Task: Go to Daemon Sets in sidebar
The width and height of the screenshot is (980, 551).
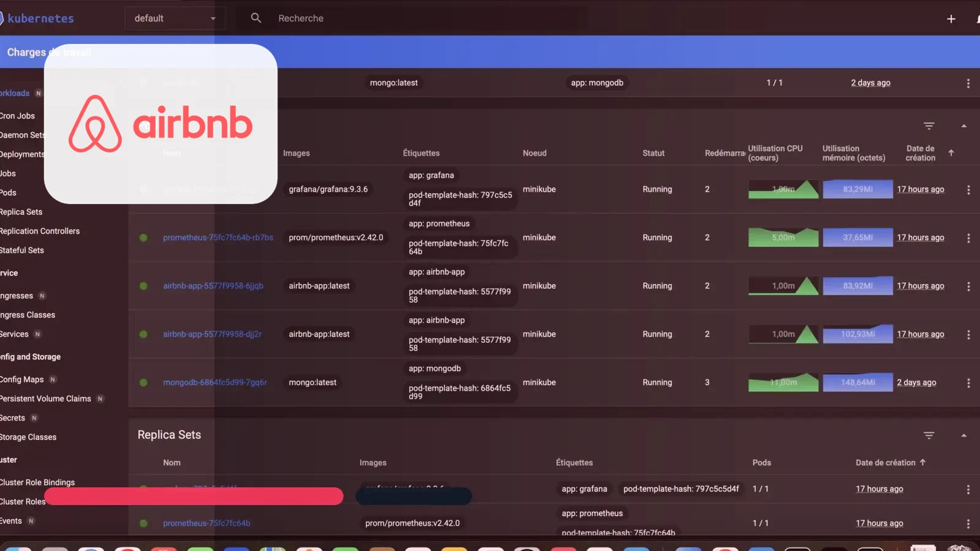Action: coord(22,135)
